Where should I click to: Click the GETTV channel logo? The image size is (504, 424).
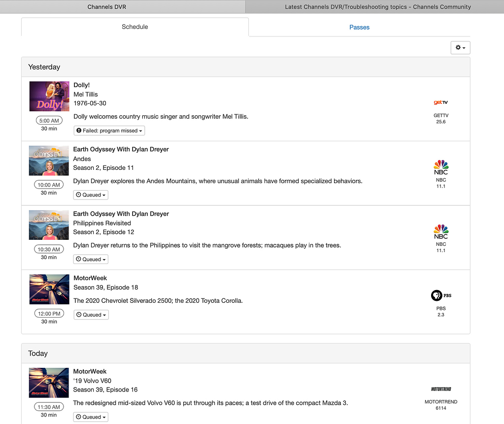click(440, 102)
